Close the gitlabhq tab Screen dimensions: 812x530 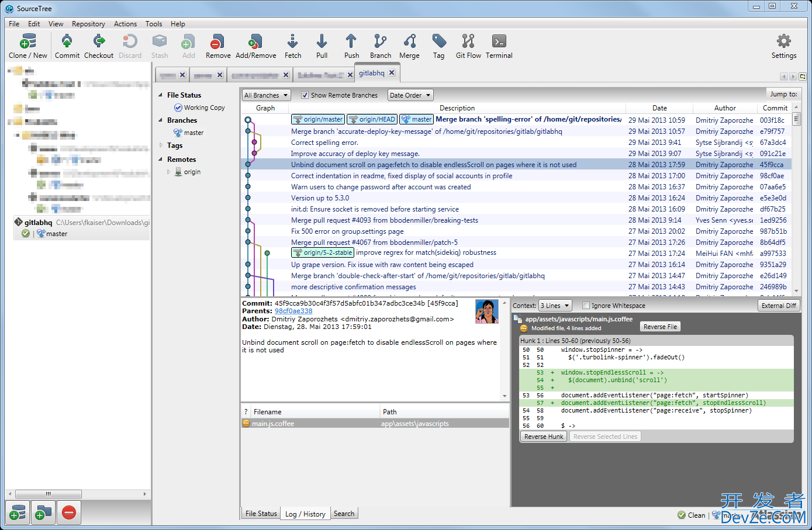(392, 73)
